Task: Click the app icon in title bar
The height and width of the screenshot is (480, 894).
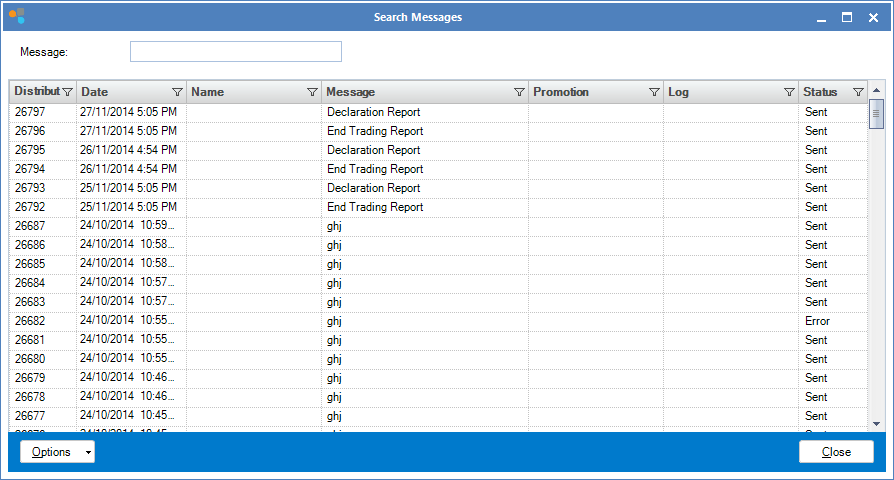Action: pyautogui.click(x=17, y=16)
